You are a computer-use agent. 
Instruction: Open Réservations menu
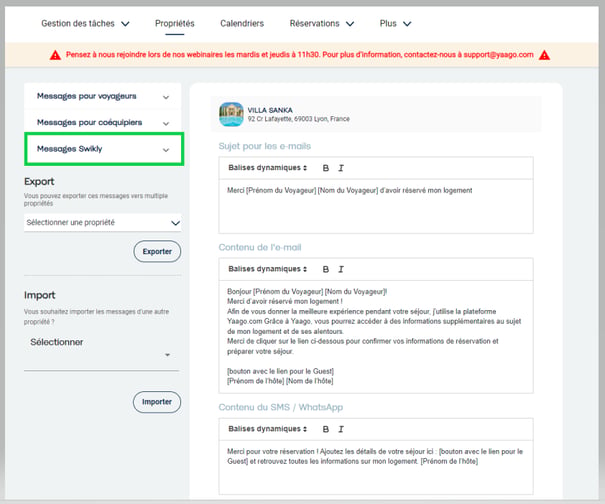[322, 24]
